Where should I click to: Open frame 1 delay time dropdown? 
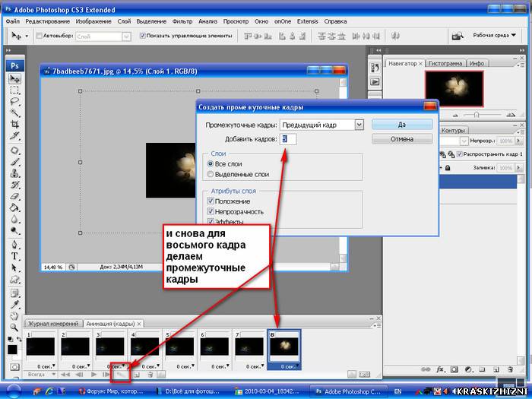(x=46, y=366)
